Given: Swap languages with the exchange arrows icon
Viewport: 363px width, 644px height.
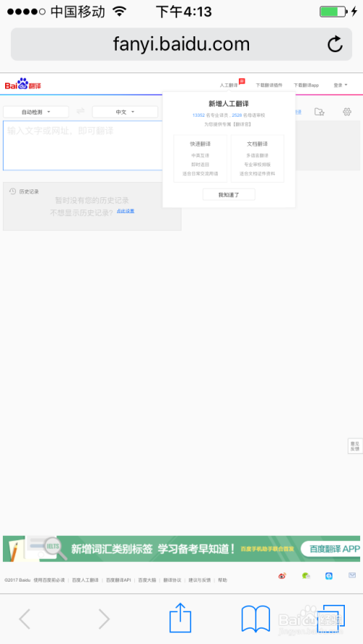Looking at the screenshot, I should pos(81,111).
